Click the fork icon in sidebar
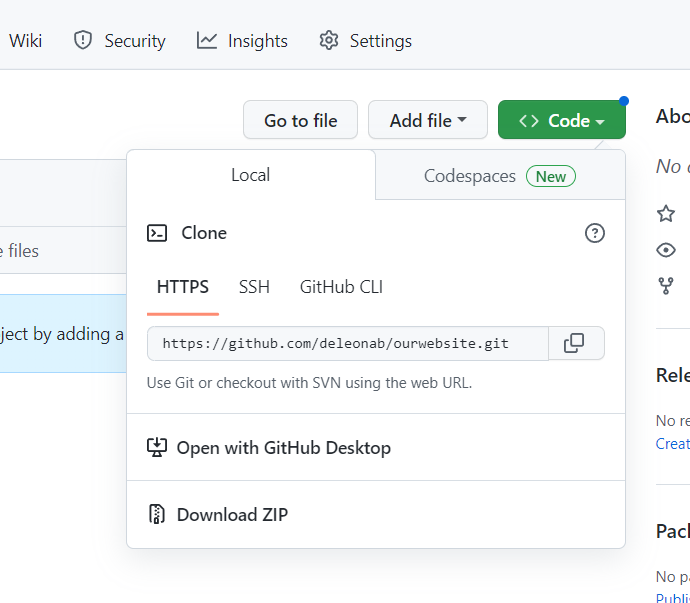This screenshot has height=603, width=690. (666, 286)
